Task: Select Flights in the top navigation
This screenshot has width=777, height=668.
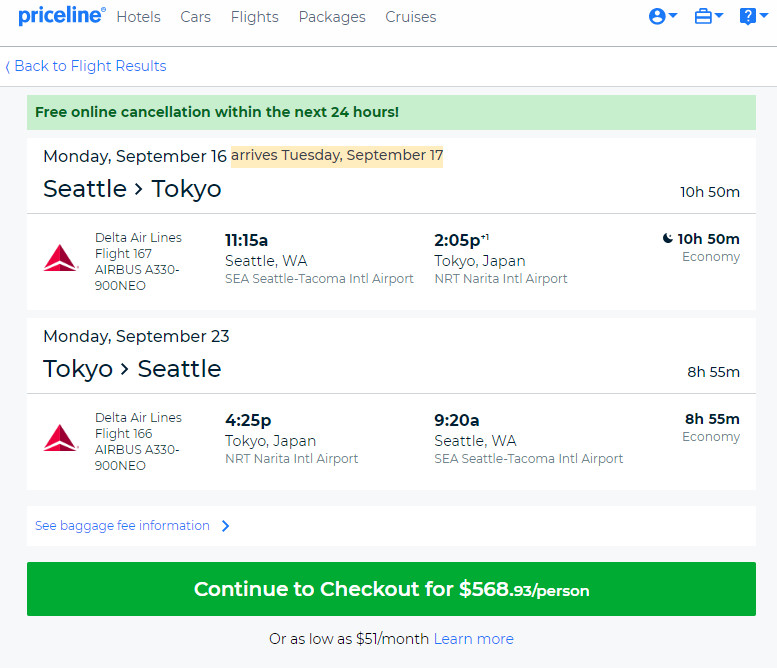Action: click(255, 17)
